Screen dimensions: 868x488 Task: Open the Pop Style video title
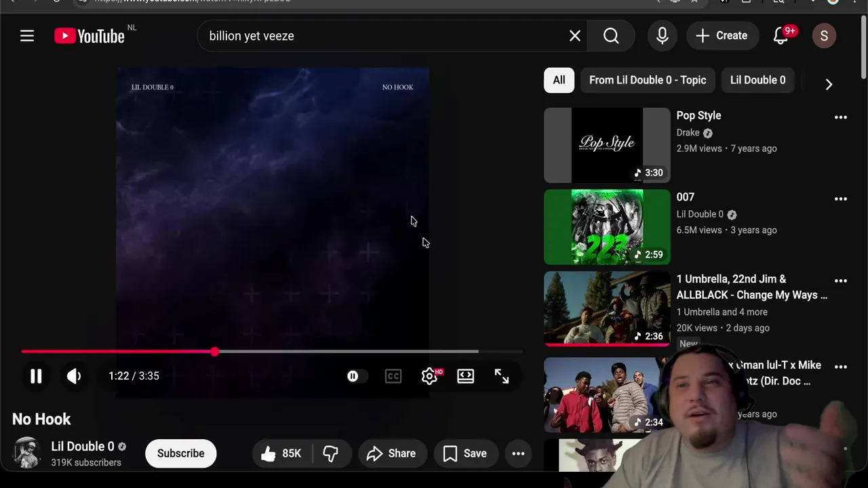tap(698, 116)
